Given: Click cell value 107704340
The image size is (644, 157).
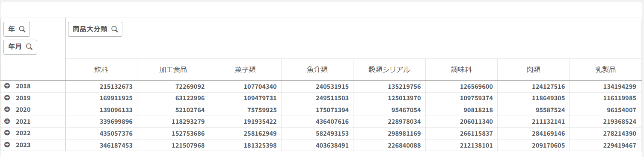Looking at the screenshot, I should click(x=260, y=86).
